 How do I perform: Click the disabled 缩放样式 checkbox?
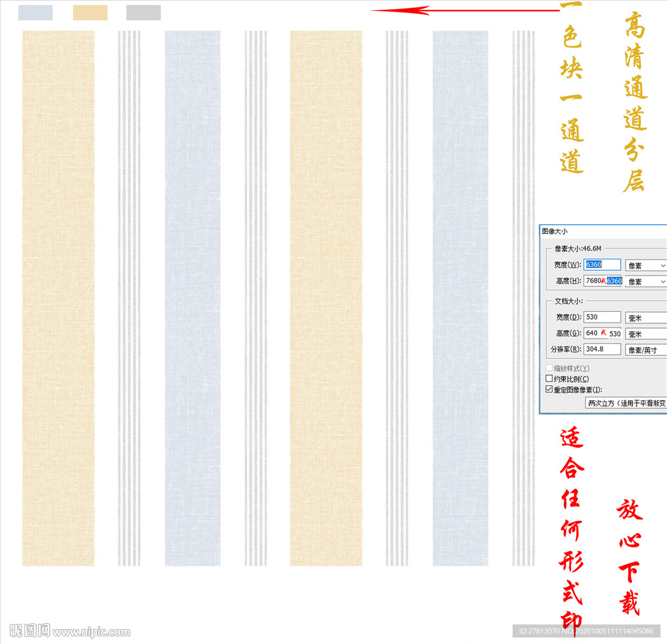point(549,367)
